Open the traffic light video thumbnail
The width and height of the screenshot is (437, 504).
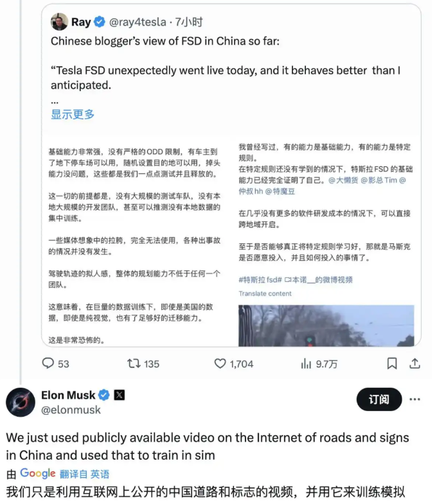(326, 326)
